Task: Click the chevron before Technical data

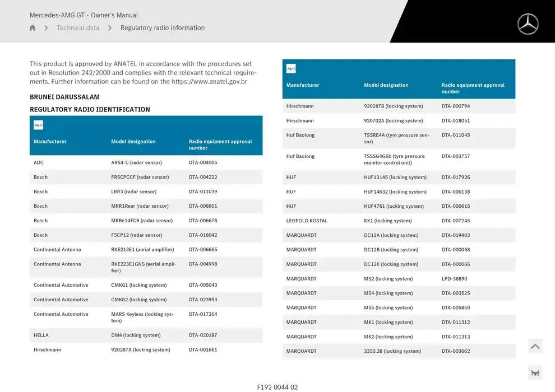Action: tap(46, 28)
